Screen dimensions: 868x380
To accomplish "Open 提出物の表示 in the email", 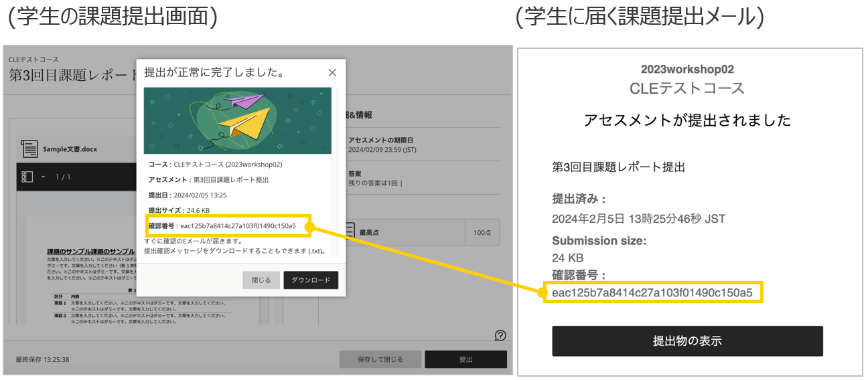I will [x=687, y=341].
